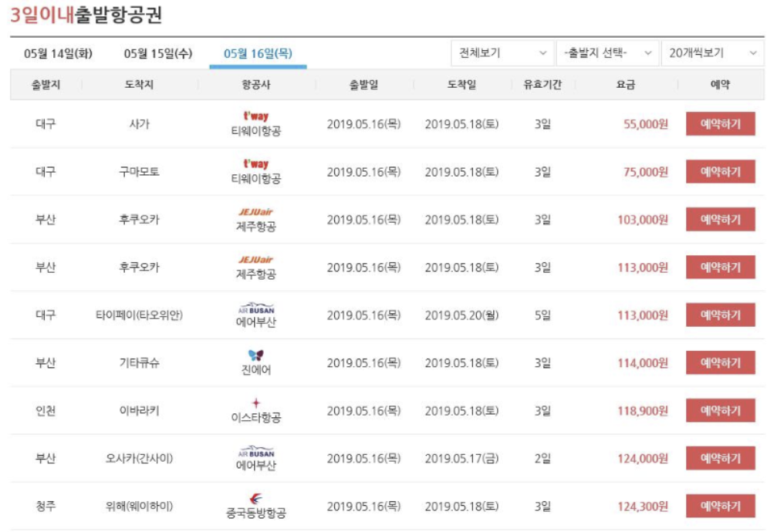767x532 pixels.
Task: Click destination 기타큐슈
Action: 139,363
